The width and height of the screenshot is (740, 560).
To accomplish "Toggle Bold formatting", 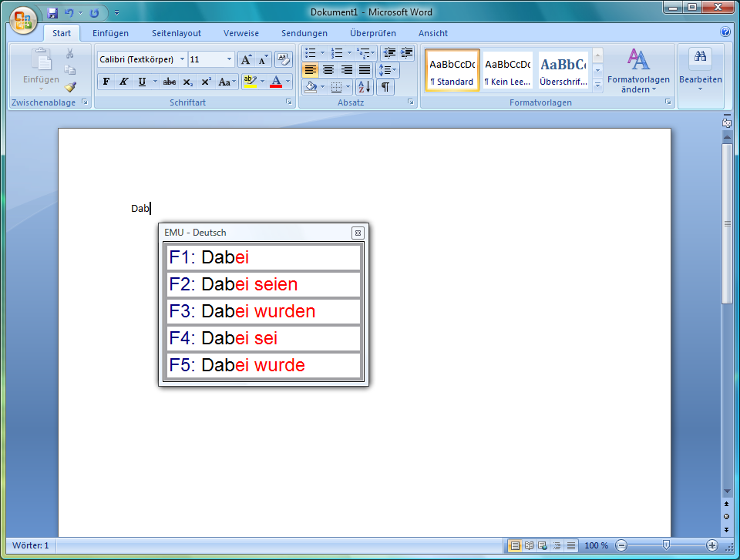I will tap(106, 82).
